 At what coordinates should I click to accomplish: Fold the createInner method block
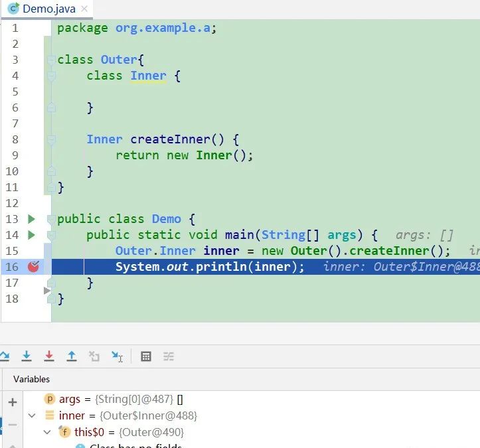coord(50,140)
